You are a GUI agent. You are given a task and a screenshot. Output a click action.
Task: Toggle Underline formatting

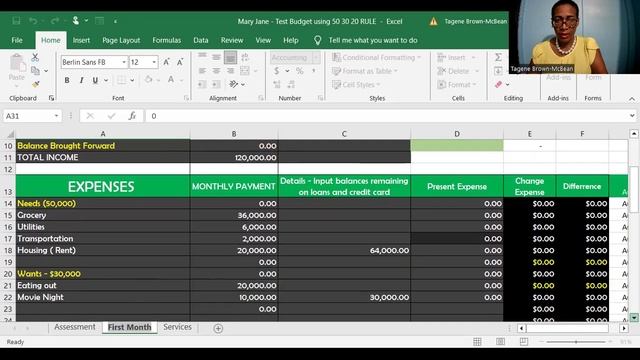pos(95,80)
